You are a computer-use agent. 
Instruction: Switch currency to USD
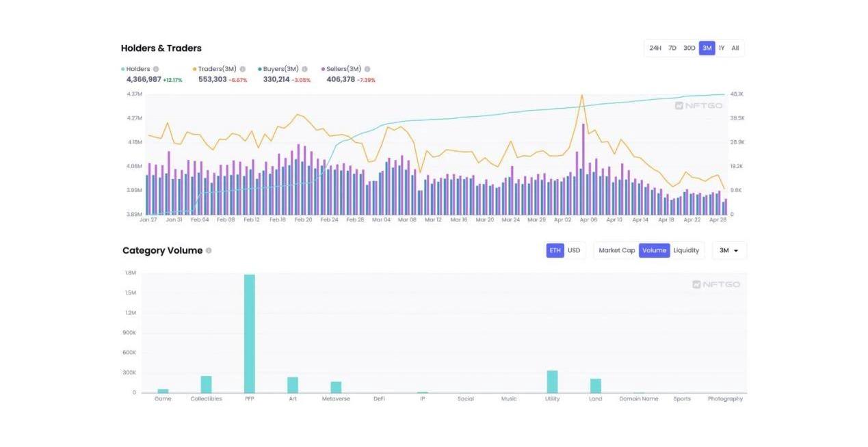574,250
